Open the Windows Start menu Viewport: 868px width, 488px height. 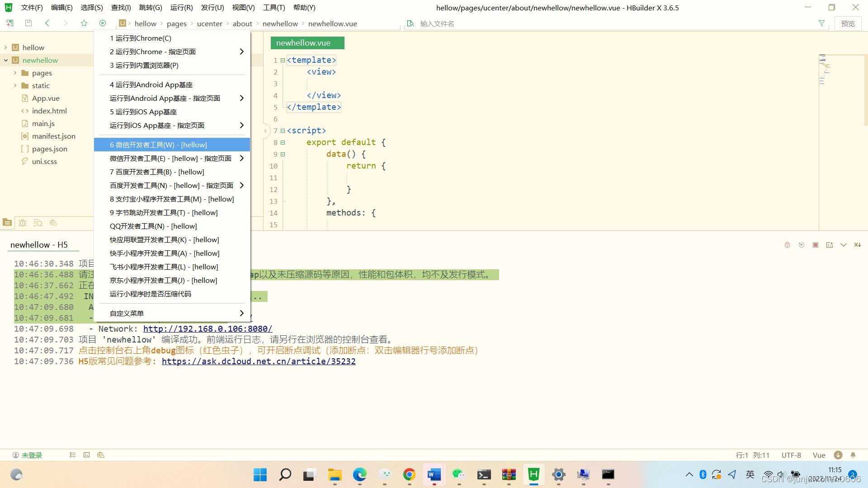click(x=260, y=474)
